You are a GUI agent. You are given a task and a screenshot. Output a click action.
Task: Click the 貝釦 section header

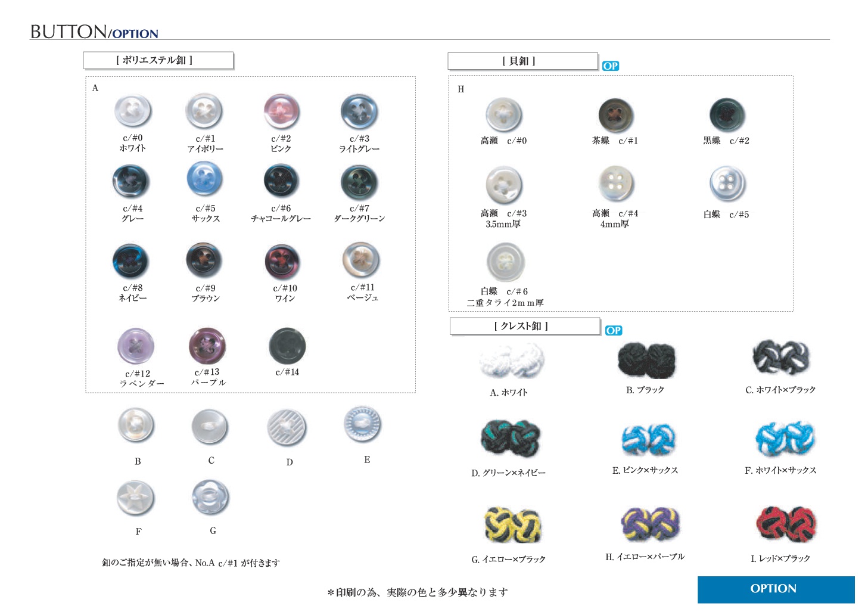click(522, 61)
